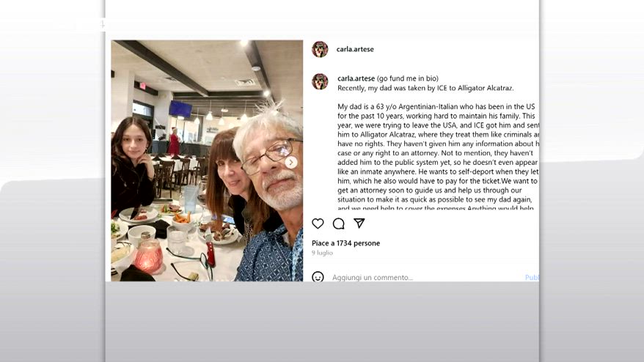This screenshot has height=362, width=644.
Task: Select the carla.artese avatar beside the caption
Action: [x=320, y=81]
